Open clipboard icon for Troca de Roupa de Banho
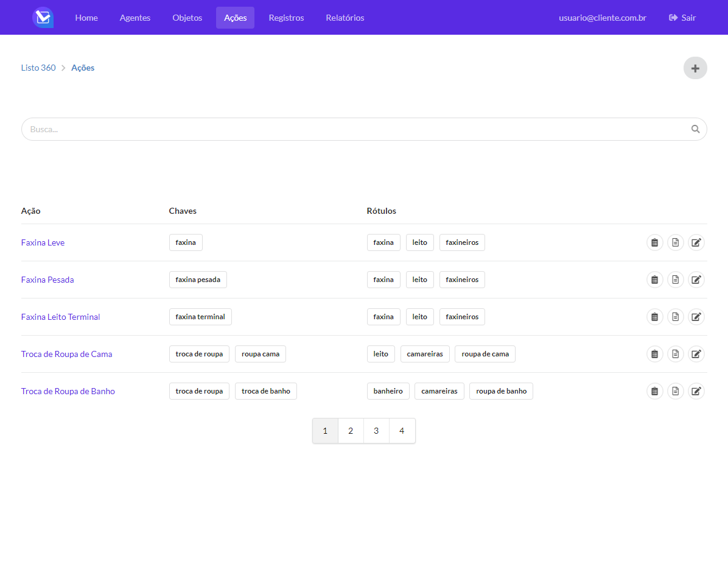Screen dimensions: 728x569 (654, 391)
